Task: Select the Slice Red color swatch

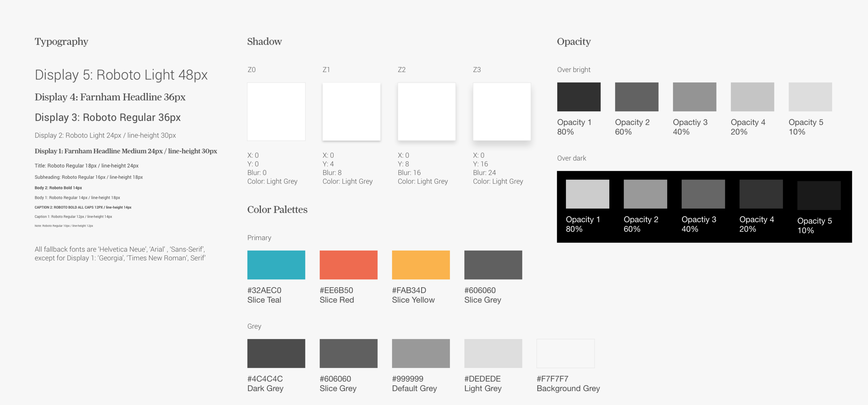Action: coord(348,264)
